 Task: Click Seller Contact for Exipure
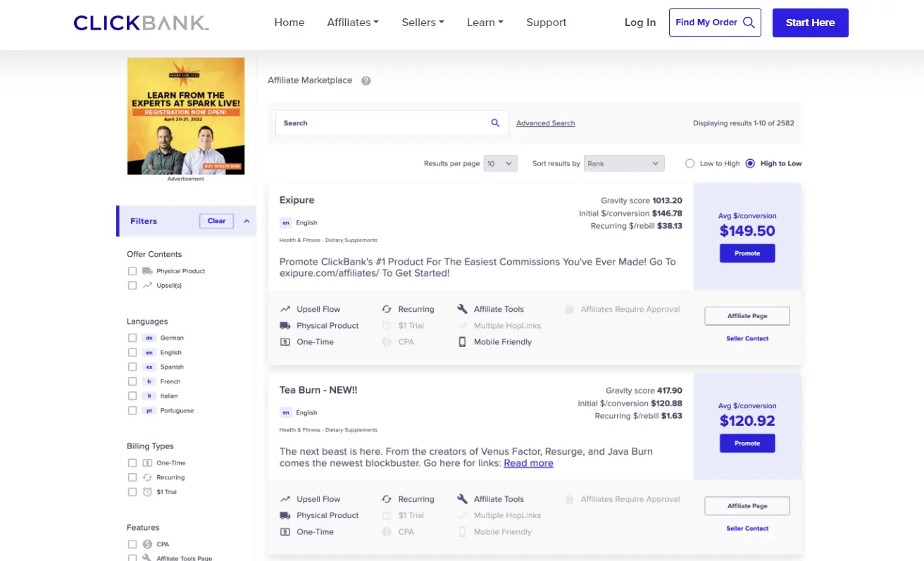[747, 339]
